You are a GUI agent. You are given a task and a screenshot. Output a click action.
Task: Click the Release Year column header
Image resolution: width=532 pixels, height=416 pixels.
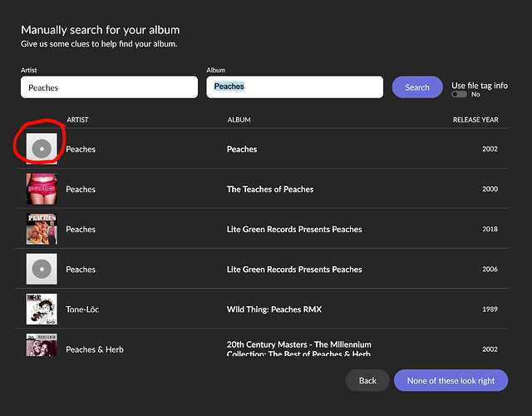coord(475,120)
